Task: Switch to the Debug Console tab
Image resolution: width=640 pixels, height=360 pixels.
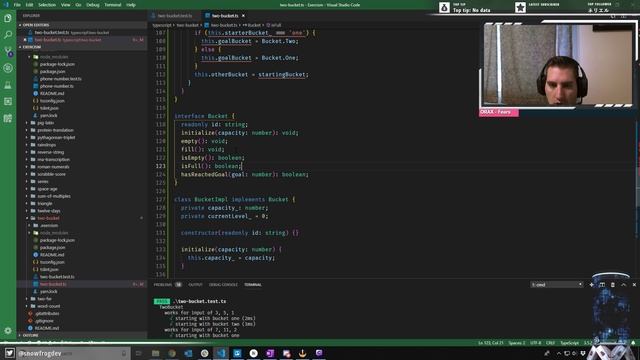Action: point(223,284)
